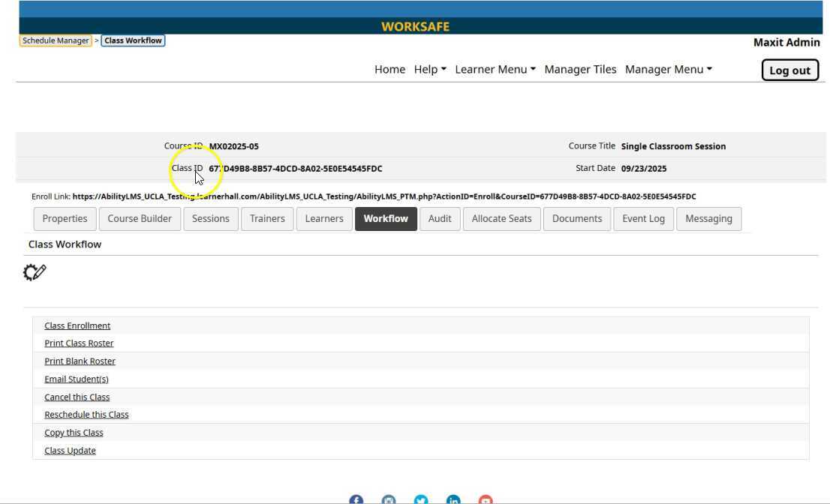
Task: Expand the Help dropdown menu
Action: 430,69
